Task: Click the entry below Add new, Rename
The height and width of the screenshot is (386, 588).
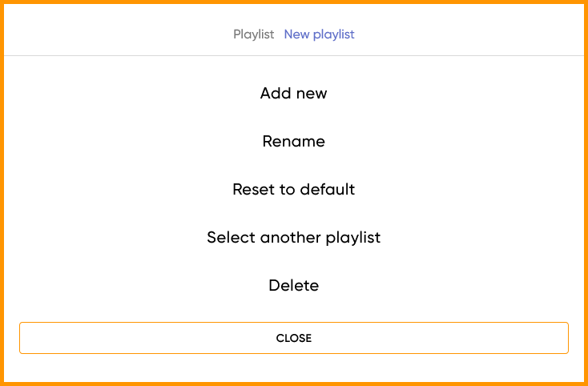Action: [294, 141]
